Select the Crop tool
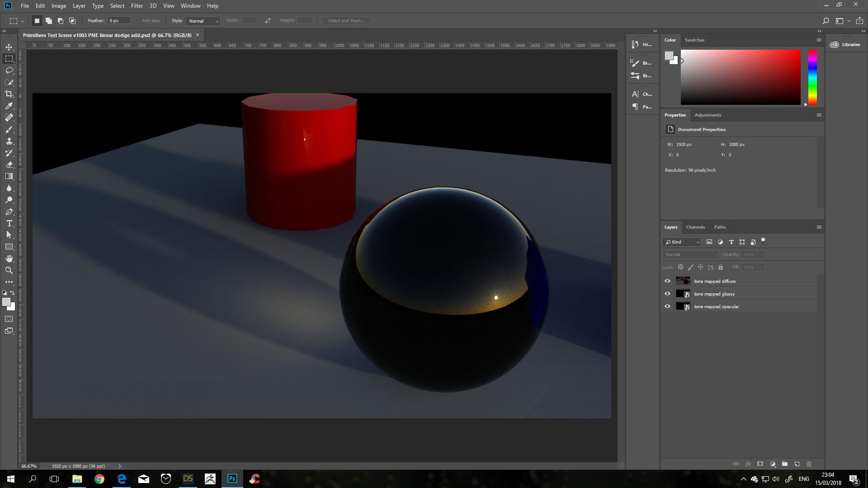The width and height of the screenshot is (868, 488). point(9,94)
